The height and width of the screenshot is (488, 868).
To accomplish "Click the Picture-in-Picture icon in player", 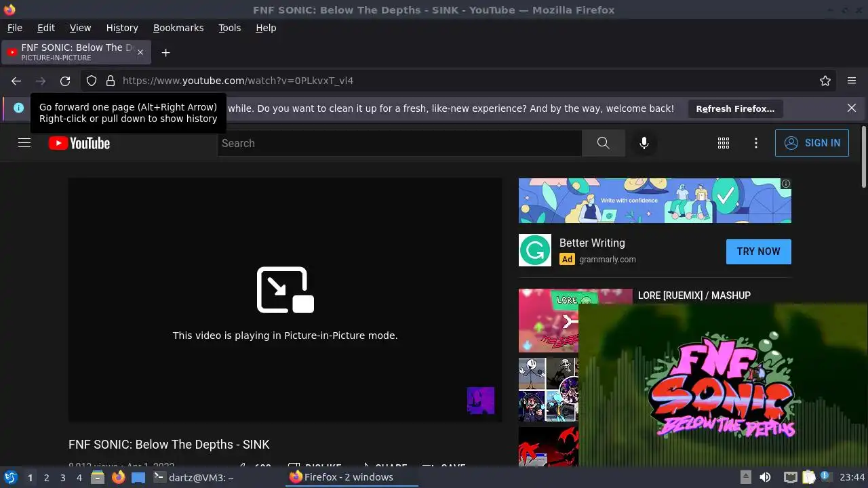I will pyautogui.click(x=285, y=290).
